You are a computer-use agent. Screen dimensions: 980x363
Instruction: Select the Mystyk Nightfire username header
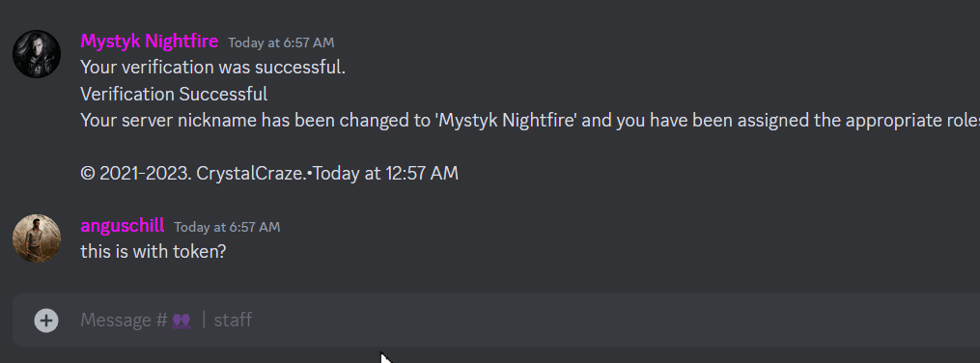pyautogui.click(x=150, y=42)
